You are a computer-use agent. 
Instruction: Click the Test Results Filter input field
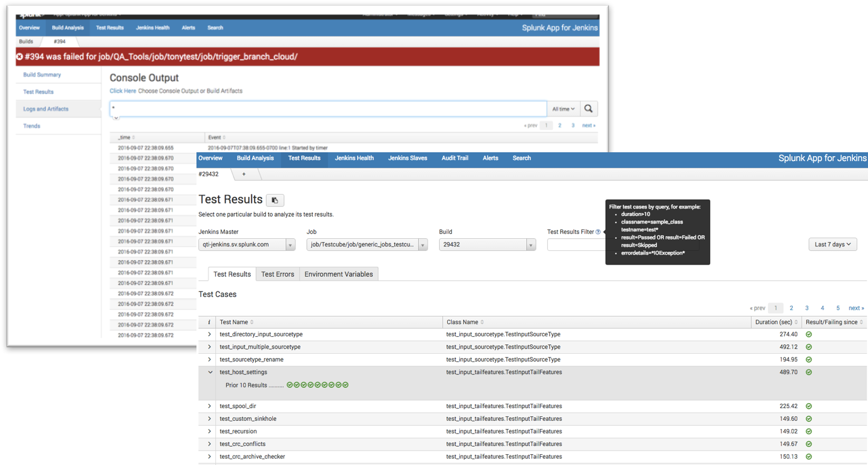coord(576,245)
